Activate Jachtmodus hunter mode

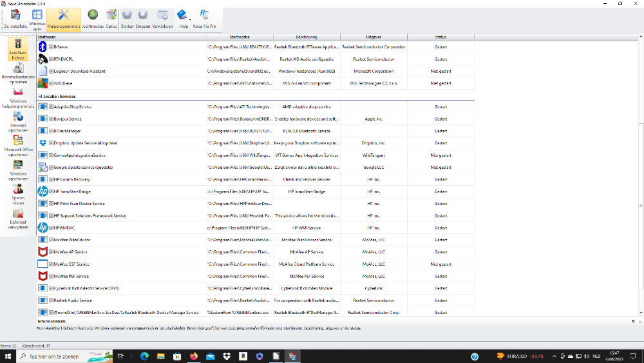coord(93,19)
